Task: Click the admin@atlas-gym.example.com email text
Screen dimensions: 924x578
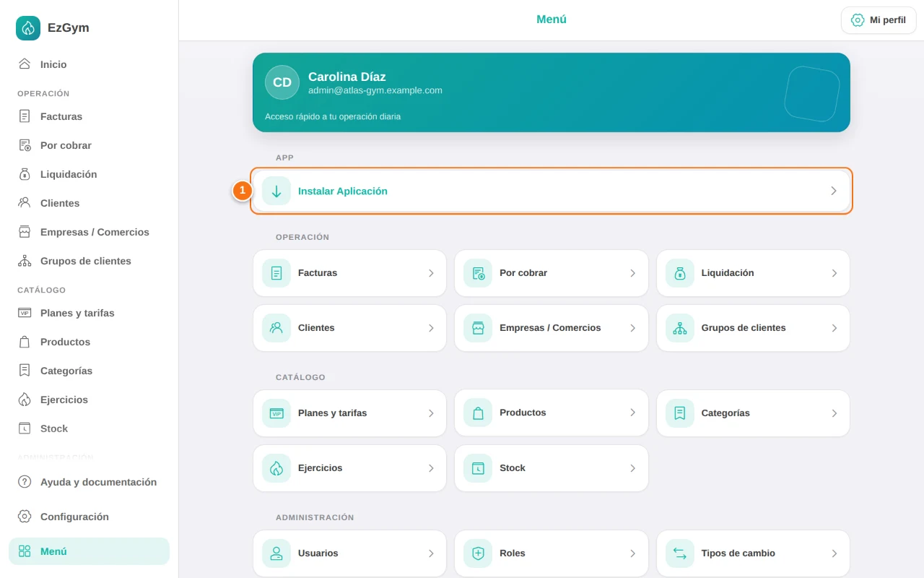Action: coord(375,90)
